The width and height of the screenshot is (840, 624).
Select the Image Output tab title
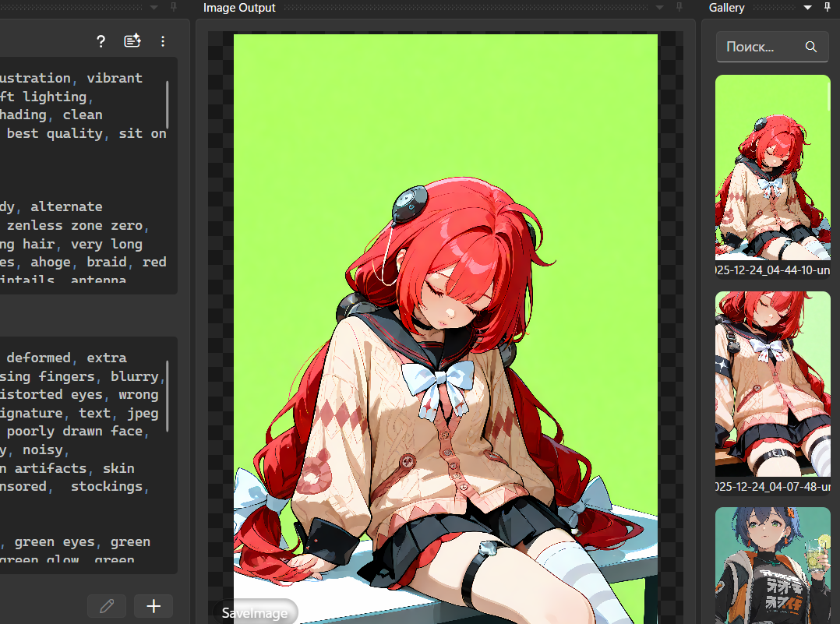pyautogui.click(x=239, y=8)
